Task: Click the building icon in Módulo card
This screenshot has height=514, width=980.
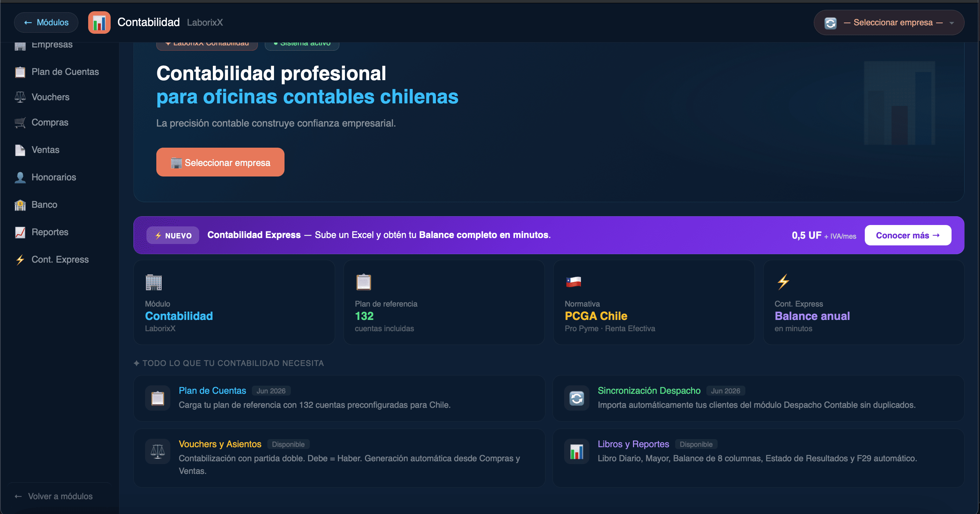Action: (x=154, y=282)
